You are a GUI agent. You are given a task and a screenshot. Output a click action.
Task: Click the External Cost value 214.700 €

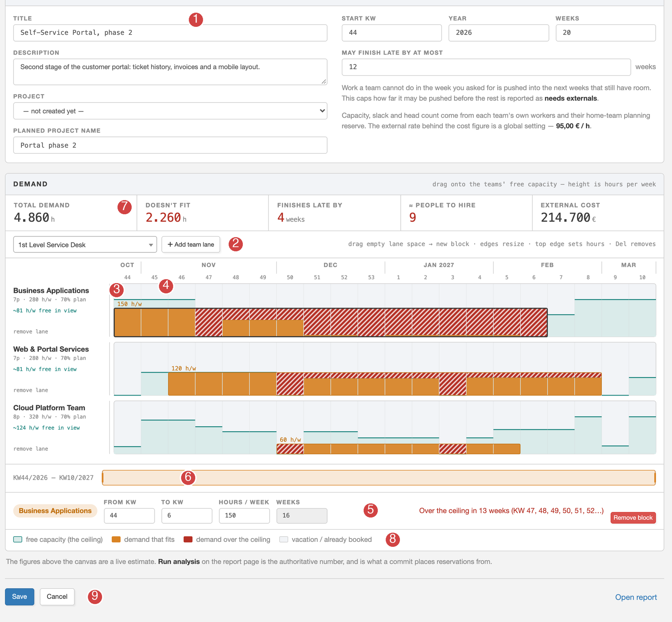pyautogui.click(x=568, y=218)
